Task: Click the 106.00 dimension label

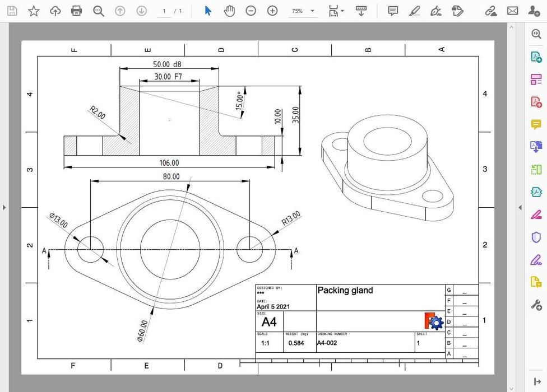Action: click(169, 163)
